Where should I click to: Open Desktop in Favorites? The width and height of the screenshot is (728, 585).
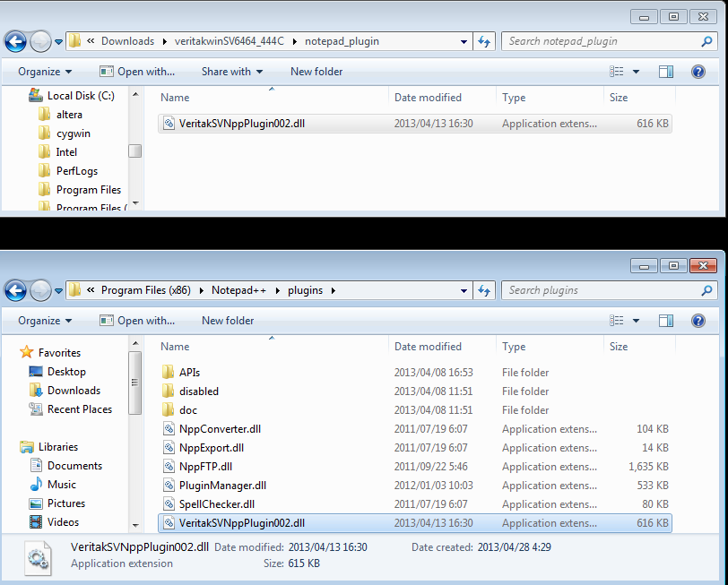click(x=57, y=372)
